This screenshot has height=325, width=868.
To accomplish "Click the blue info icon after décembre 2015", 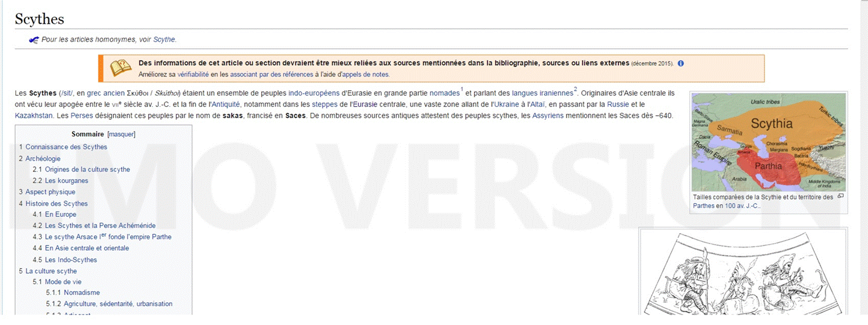I will 681,63.
